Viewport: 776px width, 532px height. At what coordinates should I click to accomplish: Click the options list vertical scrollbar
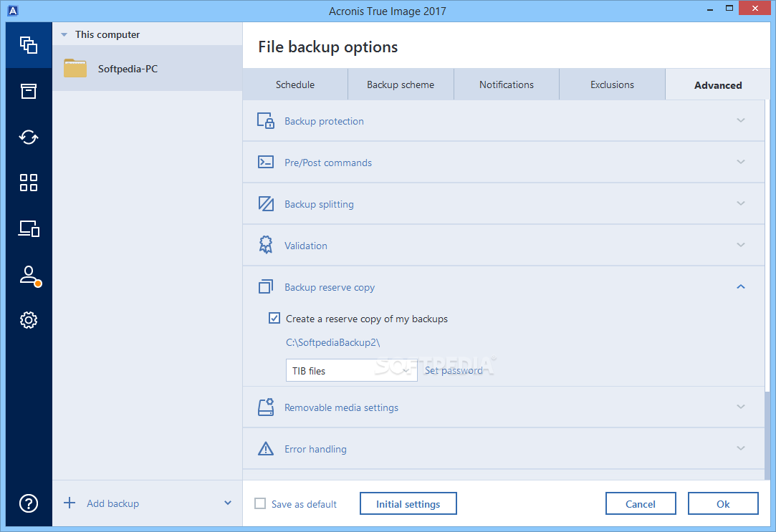coord(767,435)
